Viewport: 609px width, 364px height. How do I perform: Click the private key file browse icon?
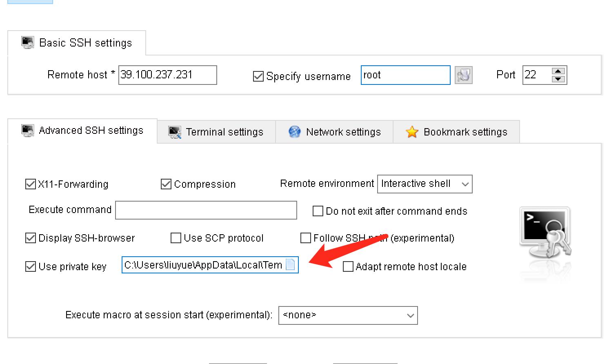[290, 265]
